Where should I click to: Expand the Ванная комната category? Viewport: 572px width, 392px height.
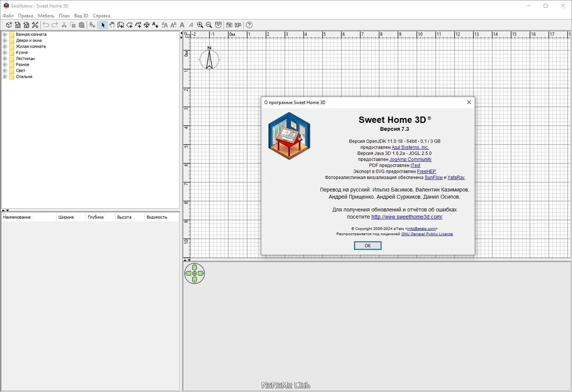pos(5,34)
